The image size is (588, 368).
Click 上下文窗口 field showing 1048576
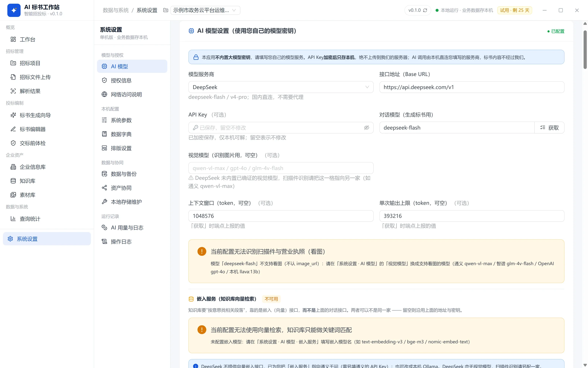[x=281, y=216]
